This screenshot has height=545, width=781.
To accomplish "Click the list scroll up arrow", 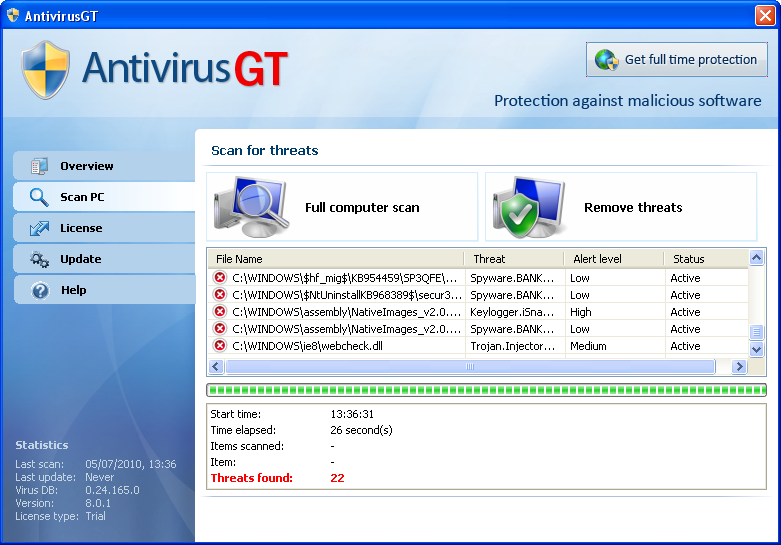I will tap(757, 258).
